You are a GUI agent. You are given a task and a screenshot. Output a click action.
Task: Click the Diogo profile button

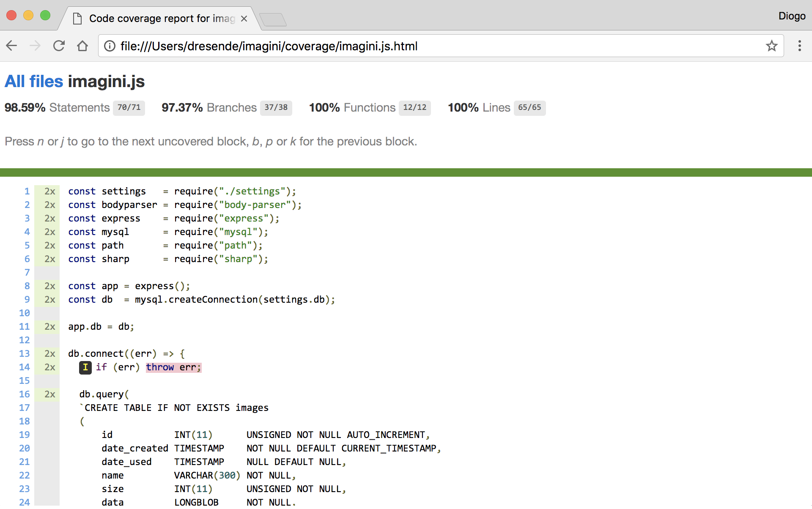792,16
